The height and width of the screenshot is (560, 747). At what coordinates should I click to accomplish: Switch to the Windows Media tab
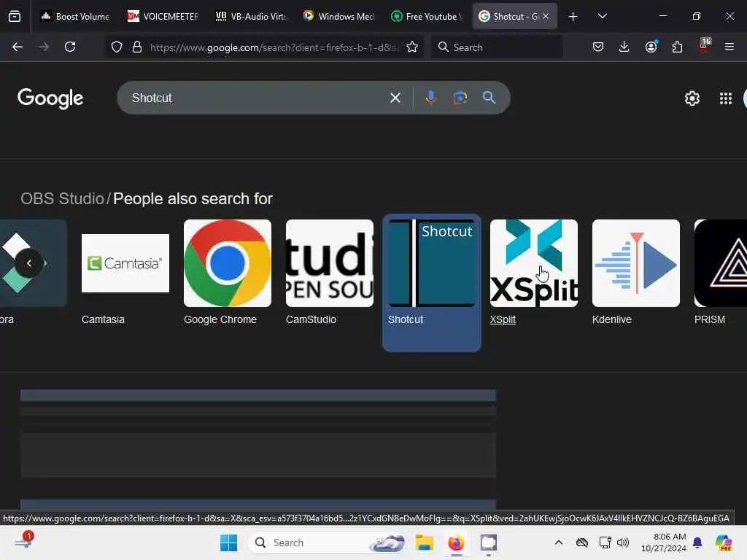(x=338, y=16)
